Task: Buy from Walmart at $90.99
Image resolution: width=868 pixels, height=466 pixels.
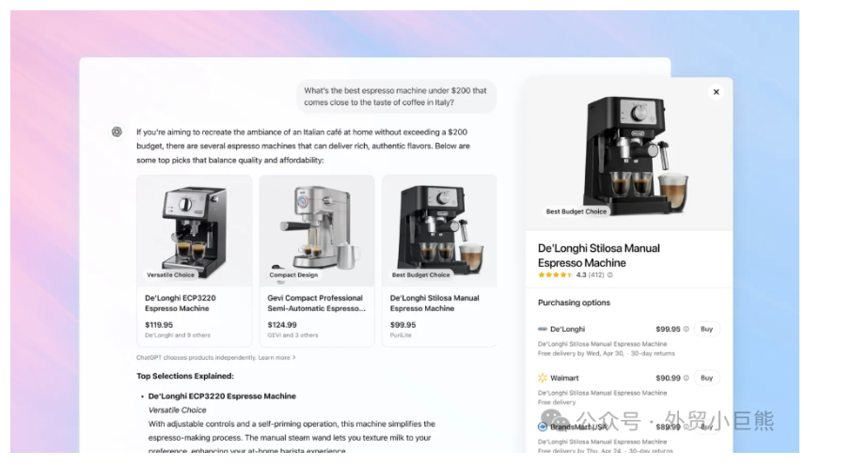Action: (x=706, y=378)
